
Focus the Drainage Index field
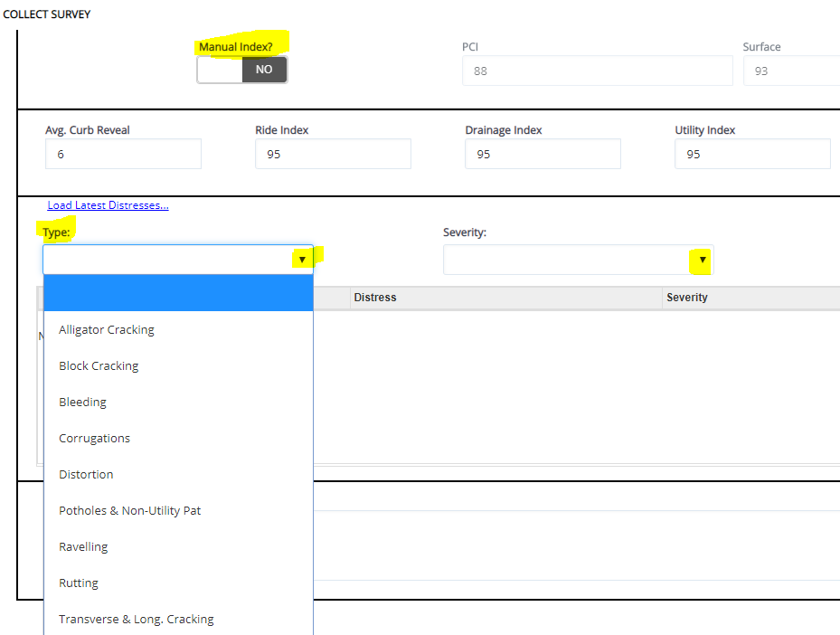click(543, 154)
